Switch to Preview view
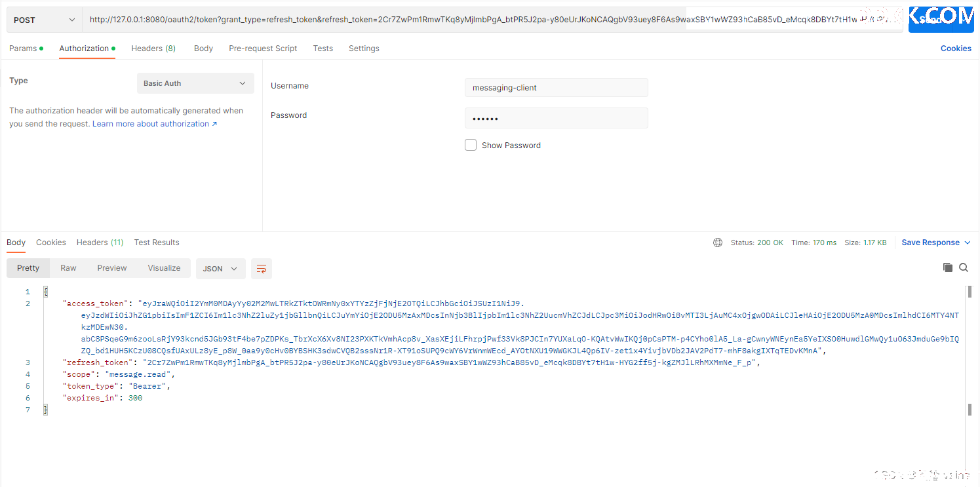Viewport: 980px width, 487px height. [112, 268]
